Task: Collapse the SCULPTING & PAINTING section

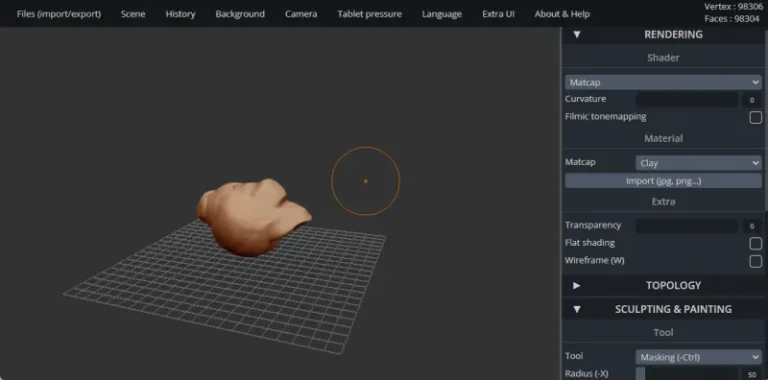Action: pos(664,309)
